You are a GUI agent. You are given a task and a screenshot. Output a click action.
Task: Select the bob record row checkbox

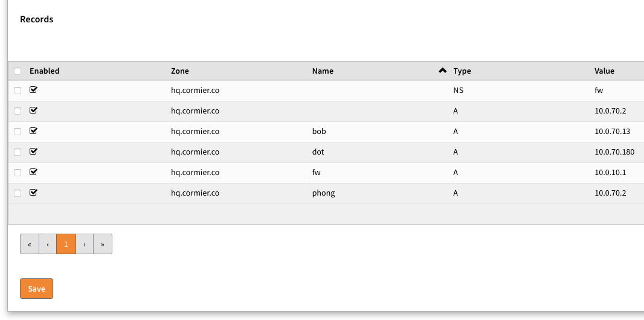pyautogui.click(x=18, y=132)
